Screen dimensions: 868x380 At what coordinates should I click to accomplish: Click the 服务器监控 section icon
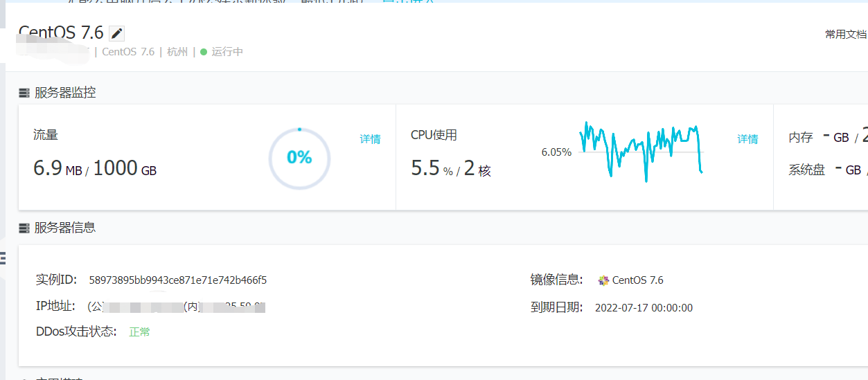[24, 93]
